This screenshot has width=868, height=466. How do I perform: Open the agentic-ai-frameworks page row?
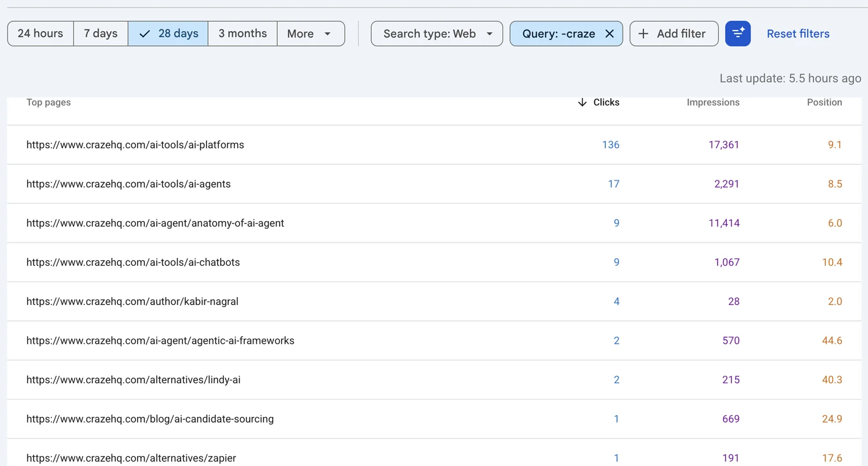434,341
